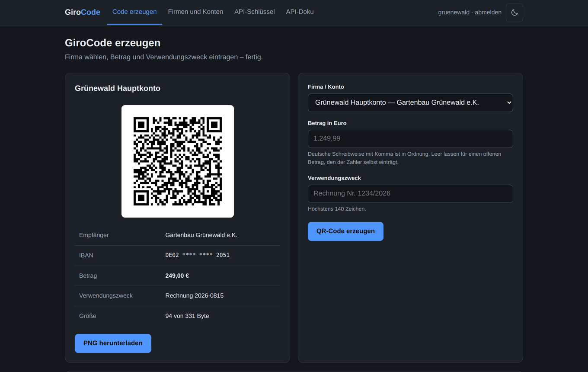Viewport: 588px width, 372px height.
Task: Focus the Verwendungszweck input field
Action: pyautogui.click(x=410, y=194)
